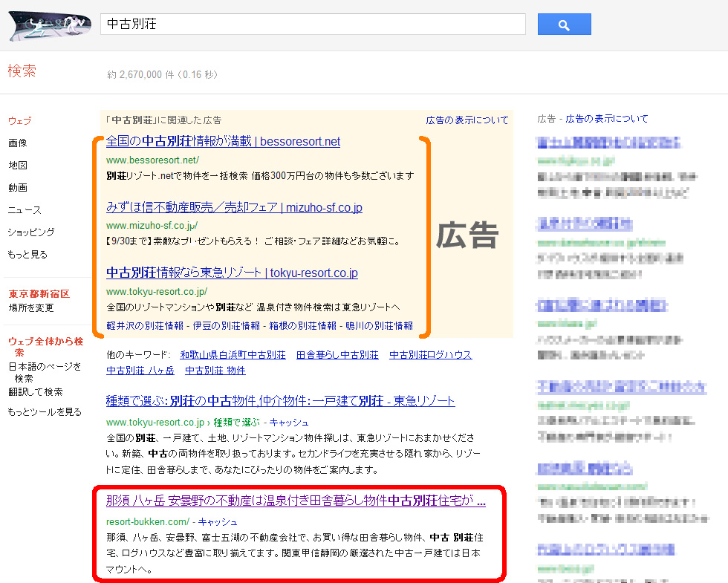
Task: Open 軽井沢の別荘情報 sitelink
Action: pyautogui.click(x=145, y=326)
